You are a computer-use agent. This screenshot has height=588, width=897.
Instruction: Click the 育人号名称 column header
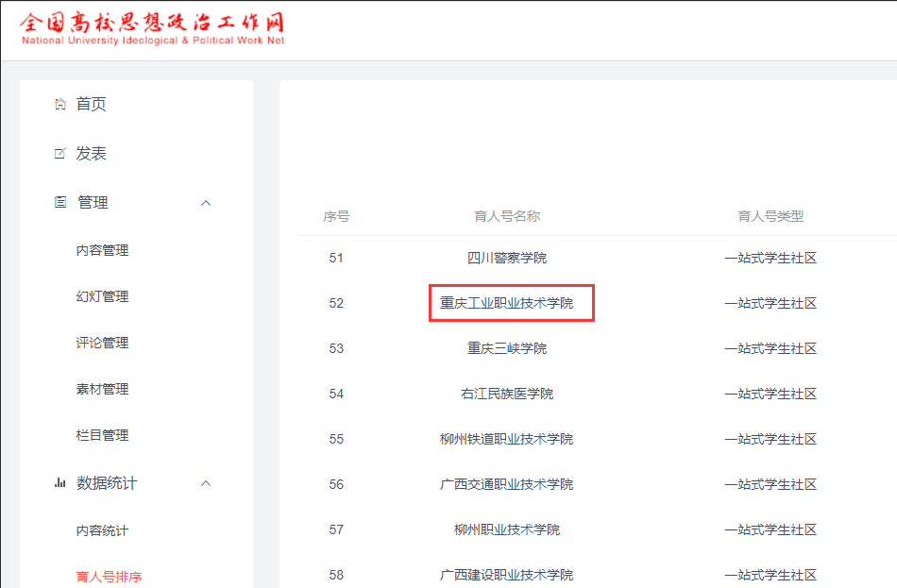(x=507, y=216)
